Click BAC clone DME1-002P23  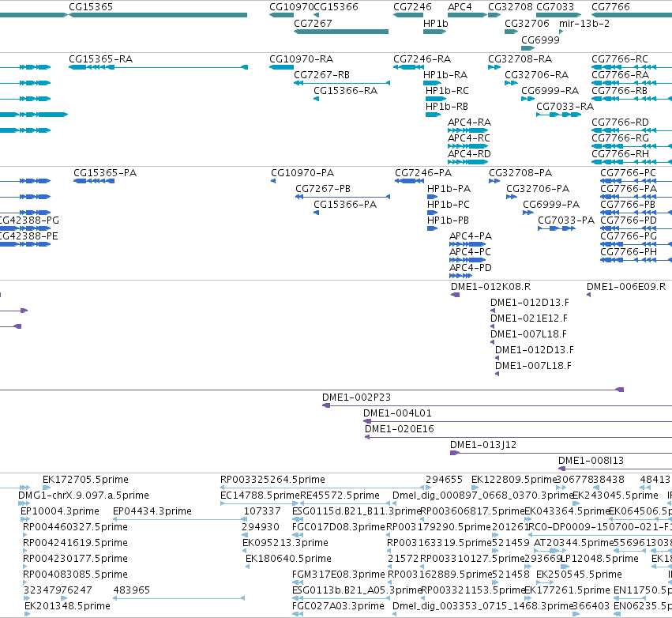pyautogui.click(x=497, y=405)
